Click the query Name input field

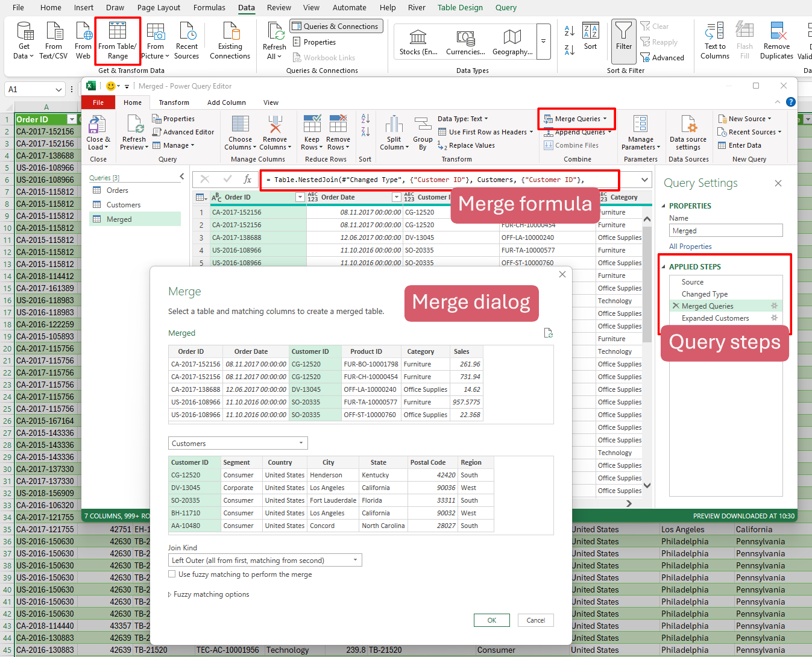tap(725, 231)
